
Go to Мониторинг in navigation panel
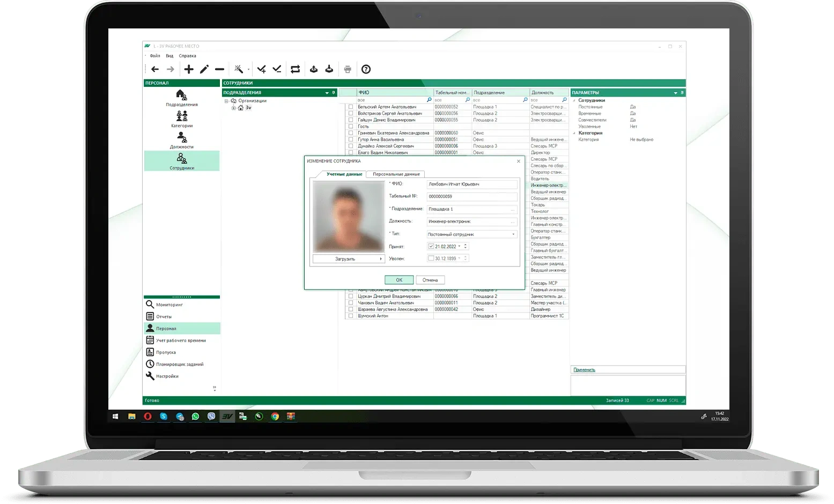point(169,305)
